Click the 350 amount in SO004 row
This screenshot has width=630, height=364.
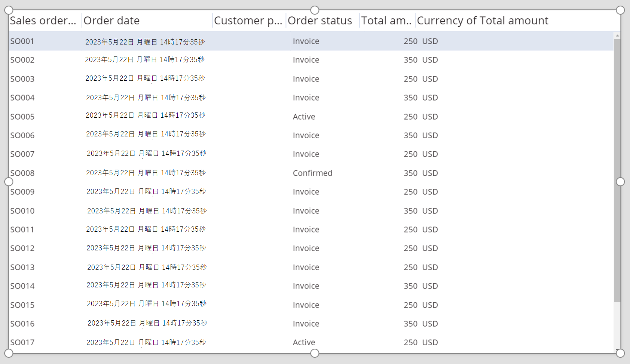click(410, 98)
